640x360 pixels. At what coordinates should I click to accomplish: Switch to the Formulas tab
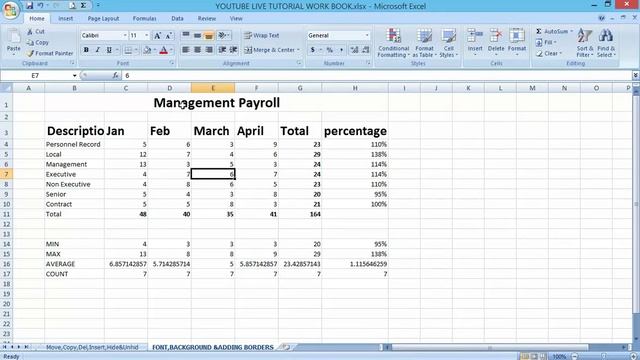[144, 18]
